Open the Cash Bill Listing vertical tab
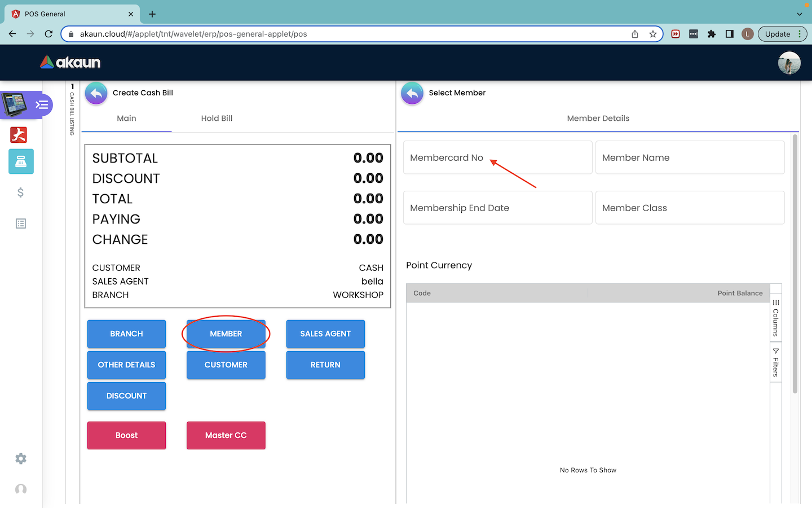Viewport: 812px width, 508px height. coord(72,110)
